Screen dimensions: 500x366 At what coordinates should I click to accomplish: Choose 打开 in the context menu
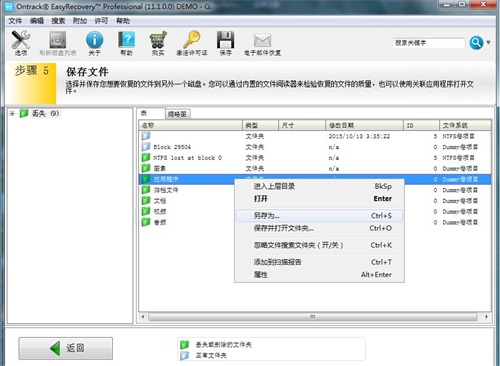point(319,199)
